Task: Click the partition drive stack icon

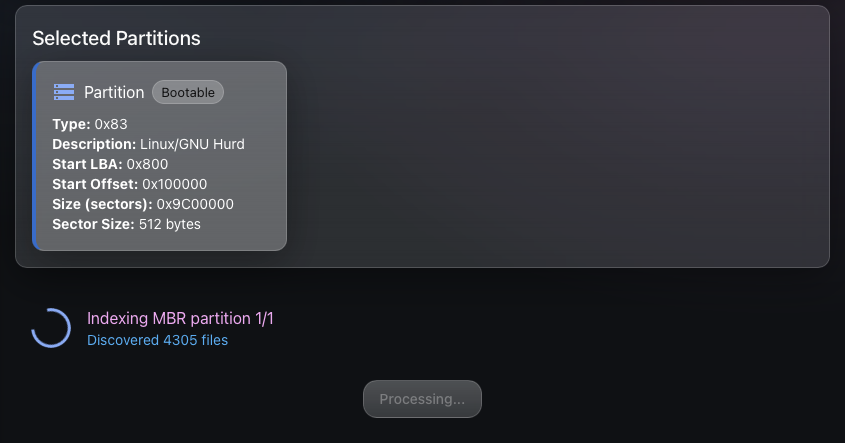Action: (x=64, y=92)
